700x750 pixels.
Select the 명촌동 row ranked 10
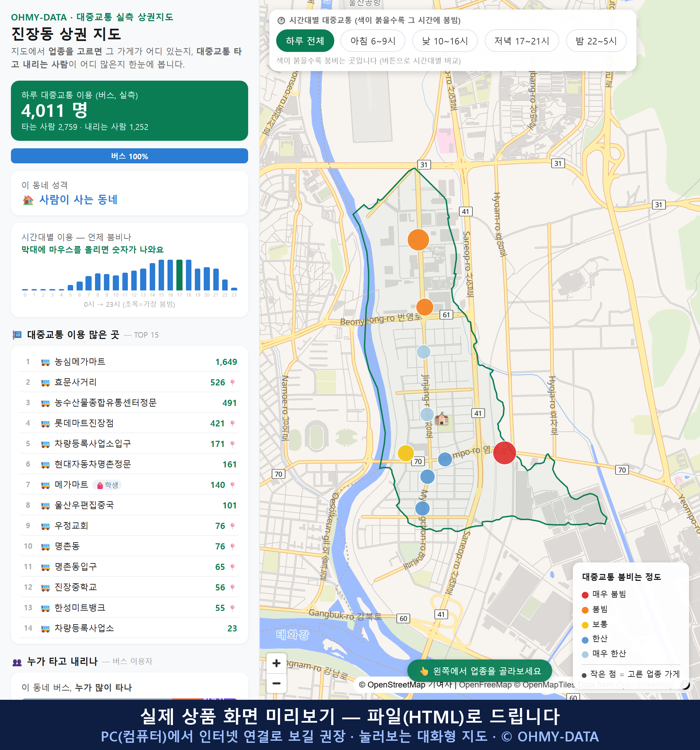130,546
